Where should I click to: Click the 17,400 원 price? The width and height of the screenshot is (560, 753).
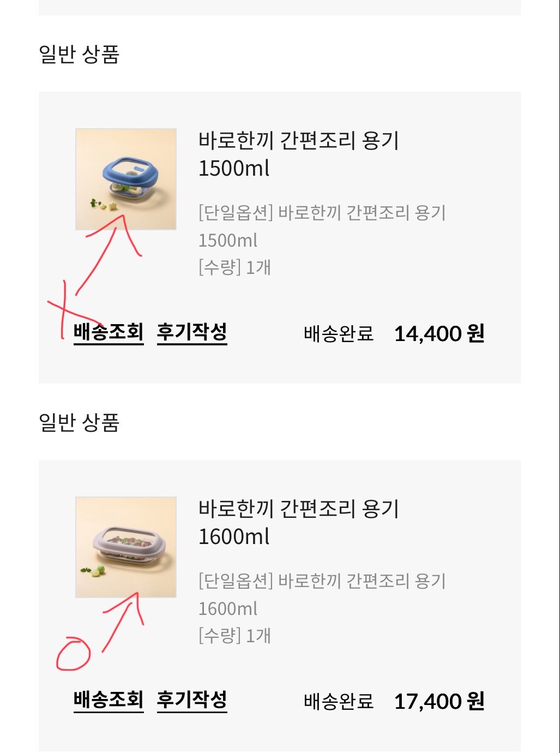439,702
